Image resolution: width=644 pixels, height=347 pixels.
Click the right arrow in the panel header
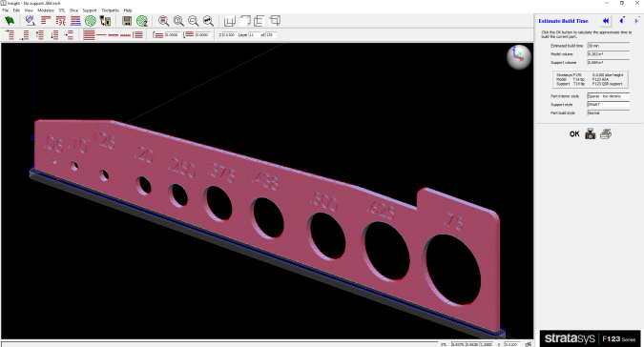[x=636, y=21]
